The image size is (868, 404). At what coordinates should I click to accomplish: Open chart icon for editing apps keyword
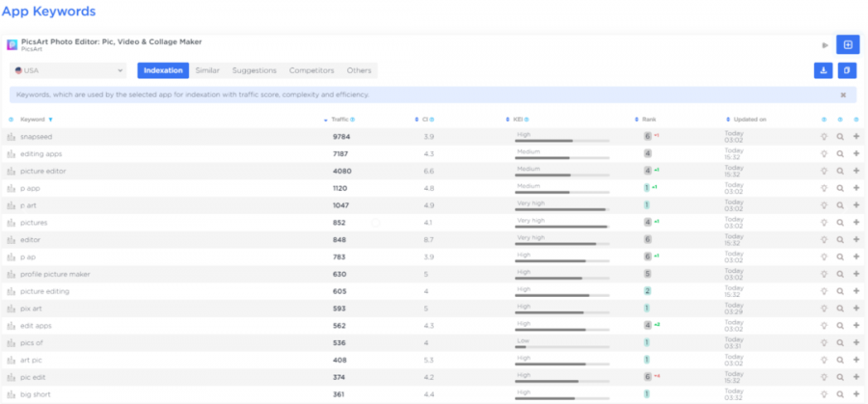coord(11,154)
